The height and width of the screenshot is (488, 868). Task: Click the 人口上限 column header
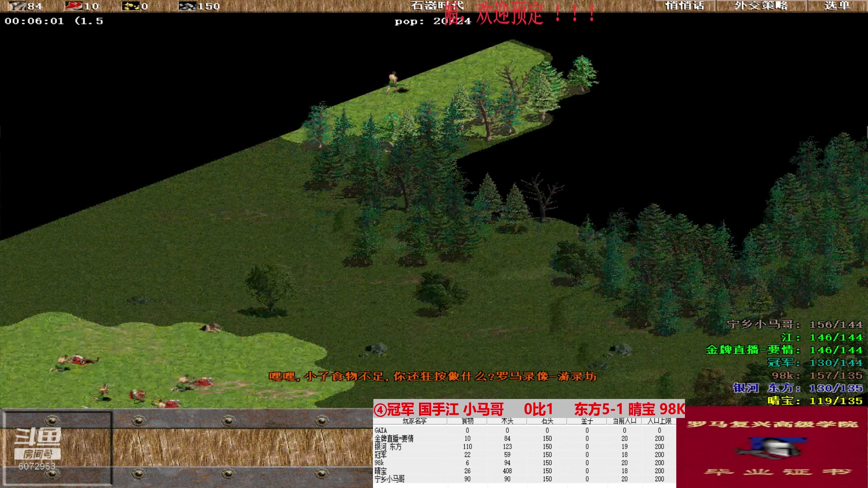(x=659, y=421)
